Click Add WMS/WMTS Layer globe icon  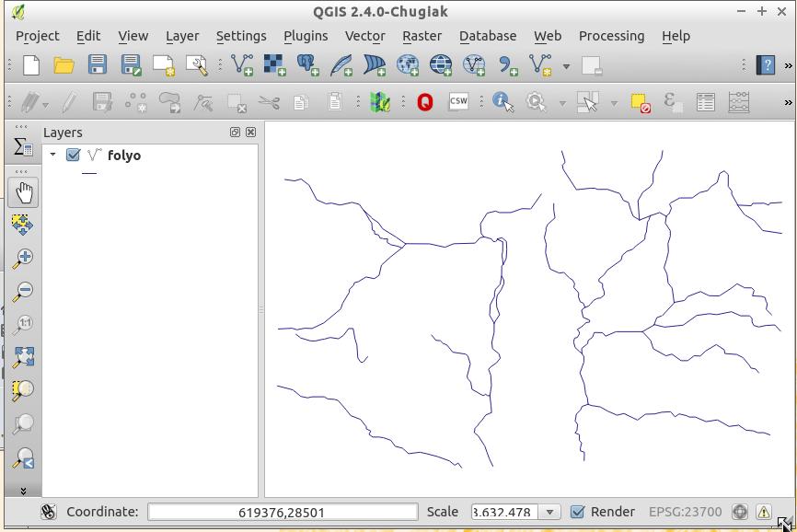click(x=408, y=65)
